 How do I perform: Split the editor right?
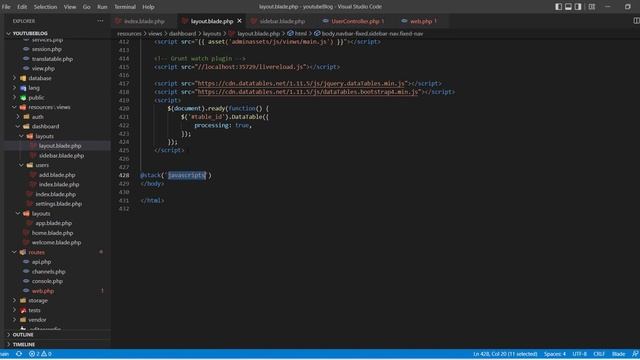pyautogui.click(x=636, y=21)
